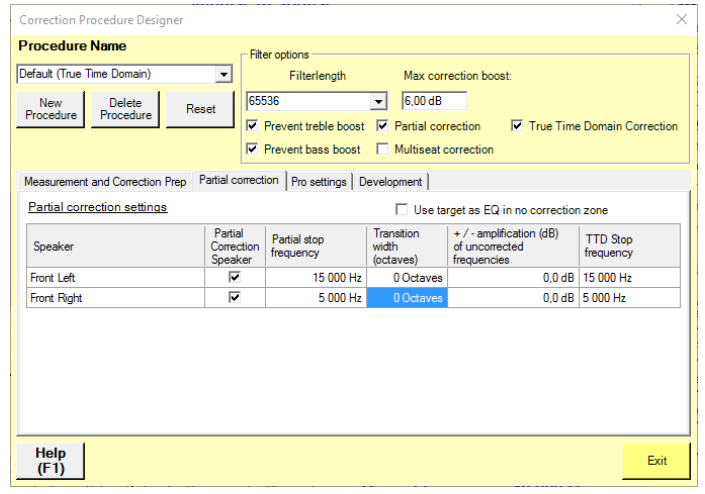The width and height of the screenshot is (705, 494).
Task: Open Help (F1) button
Action: 50,460
